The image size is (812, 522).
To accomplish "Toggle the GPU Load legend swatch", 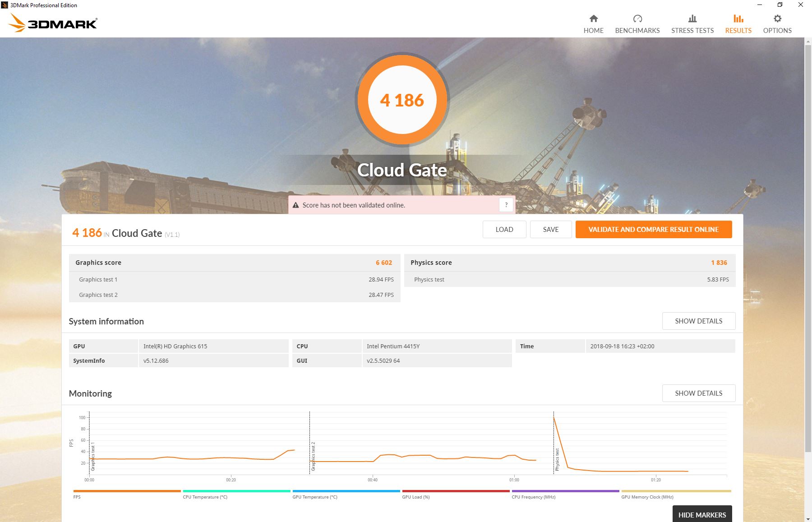I will (456, 491).
